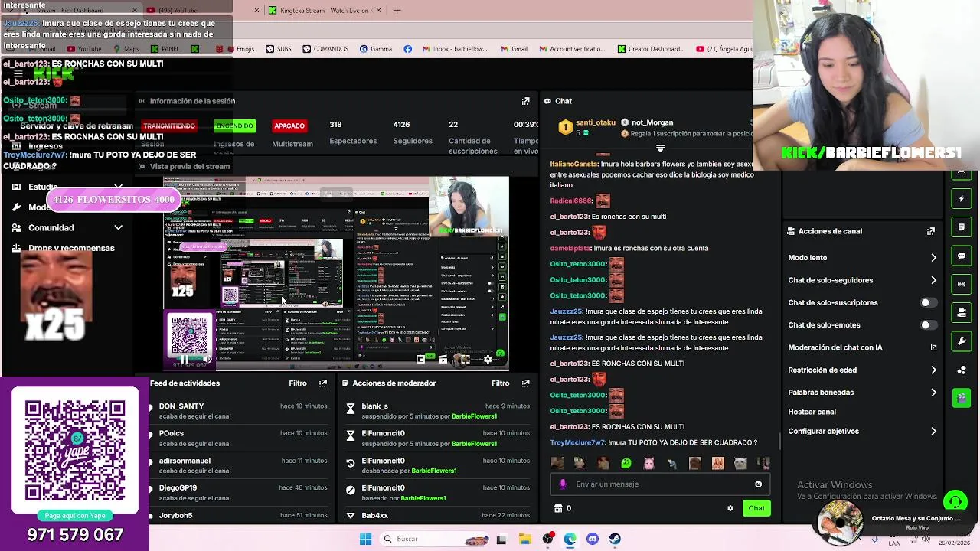Open the Gamma bookmark
The height and width of the screenshot is (551, 980).
pyautogui.click(x=375, y=49)
